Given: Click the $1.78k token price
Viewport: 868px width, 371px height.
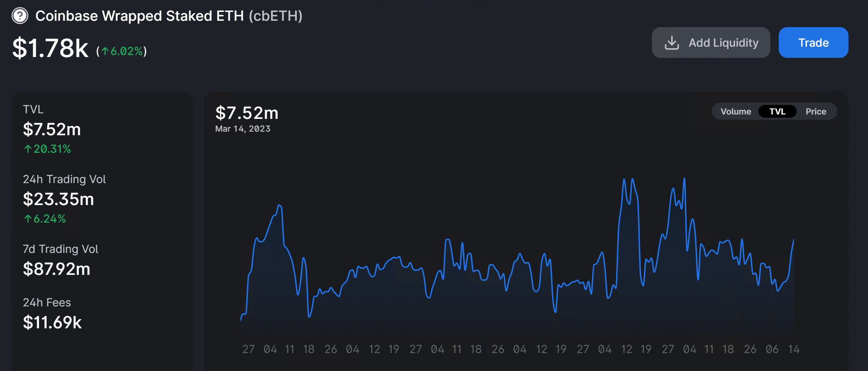Looking at the screenshot, I should 50,48.
